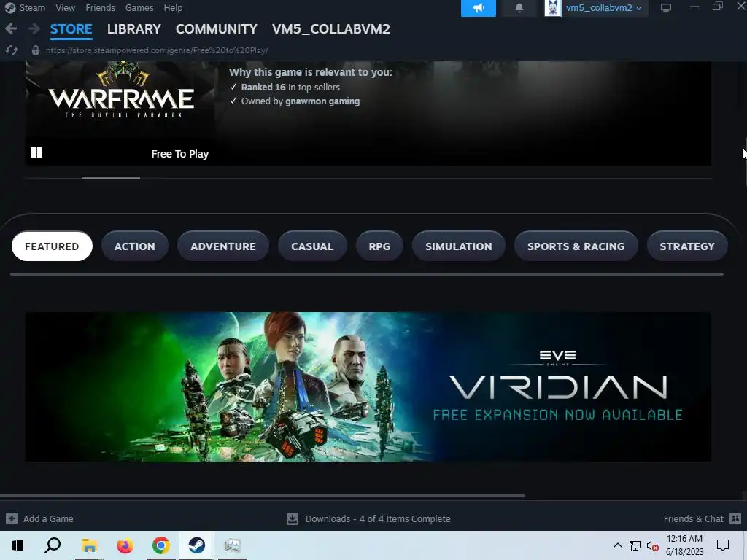Open the Windows notification center icon
The width and height of the screenshot is (747, 560).
click(723, 545)
